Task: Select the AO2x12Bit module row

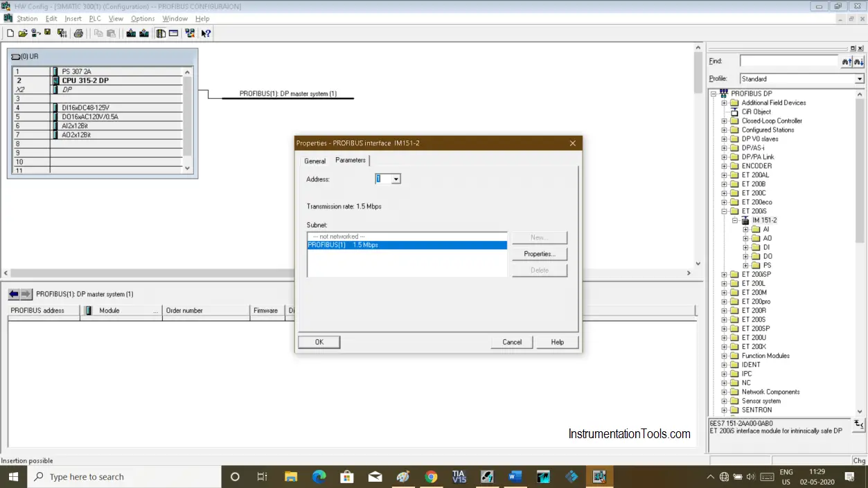Action: pos(97,135)
